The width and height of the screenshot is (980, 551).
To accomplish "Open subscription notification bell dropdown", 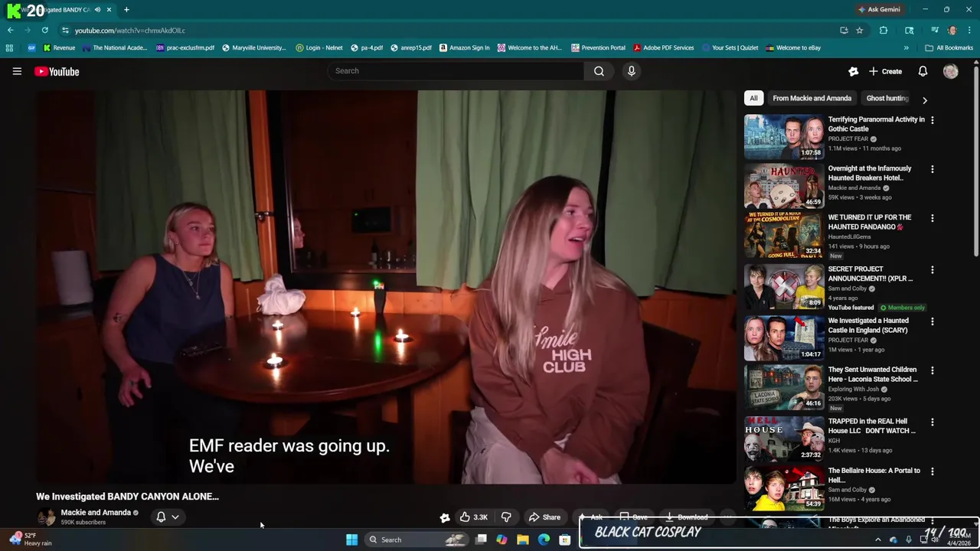I will pyautogui.click(x=168, y=517).
